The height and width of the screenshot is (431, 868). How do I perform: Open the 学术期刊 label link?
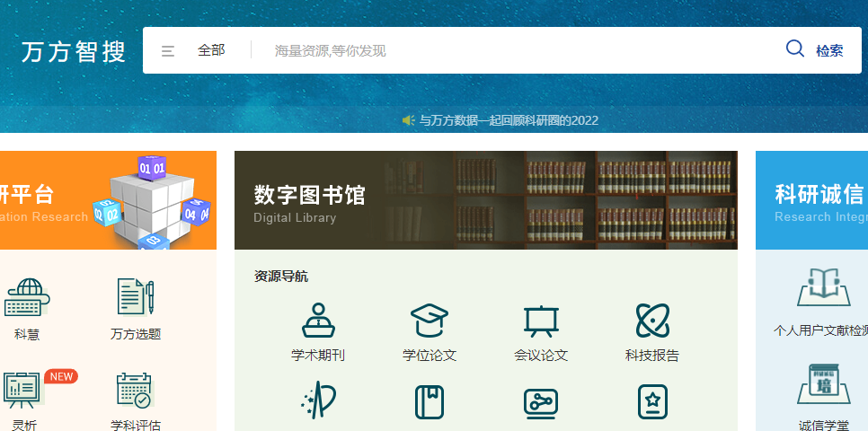pyautogui.click(x=318, y=356)
